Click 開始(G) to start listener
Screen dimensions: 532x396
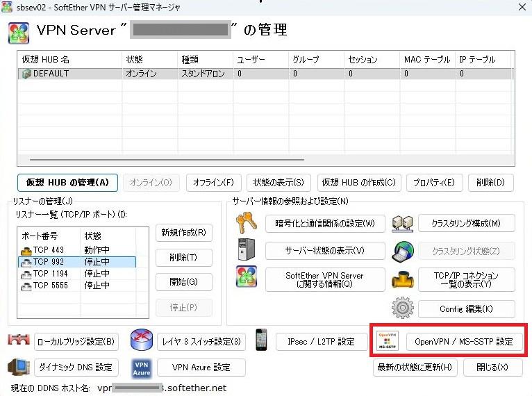tap(184, 282)
